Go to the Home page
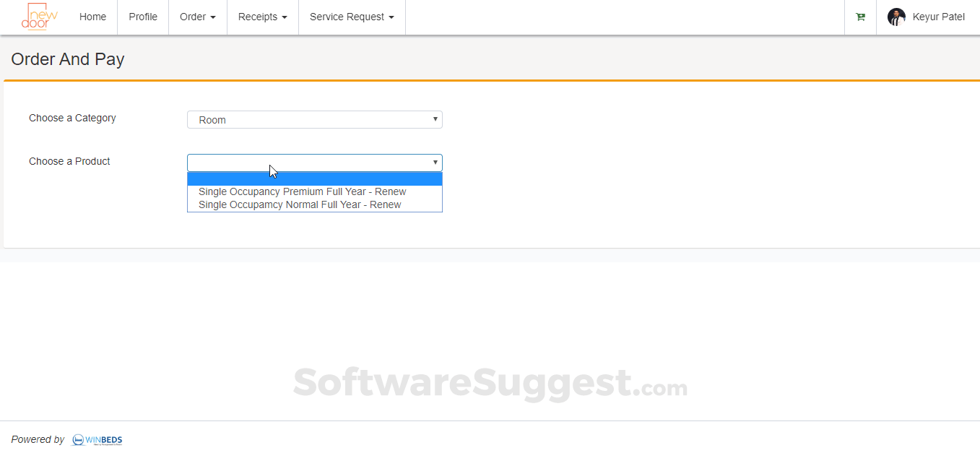This screenshot has width=980, height=453. [92, 17]
